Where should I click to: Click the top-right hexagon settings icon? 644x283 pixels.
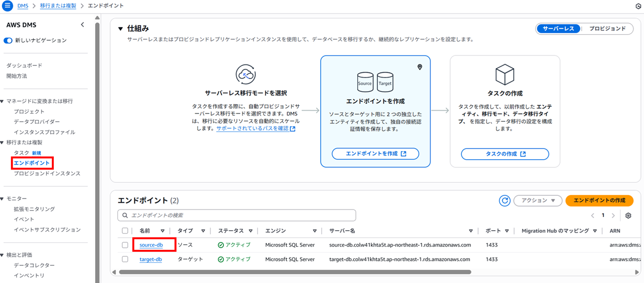click(638, 6)
